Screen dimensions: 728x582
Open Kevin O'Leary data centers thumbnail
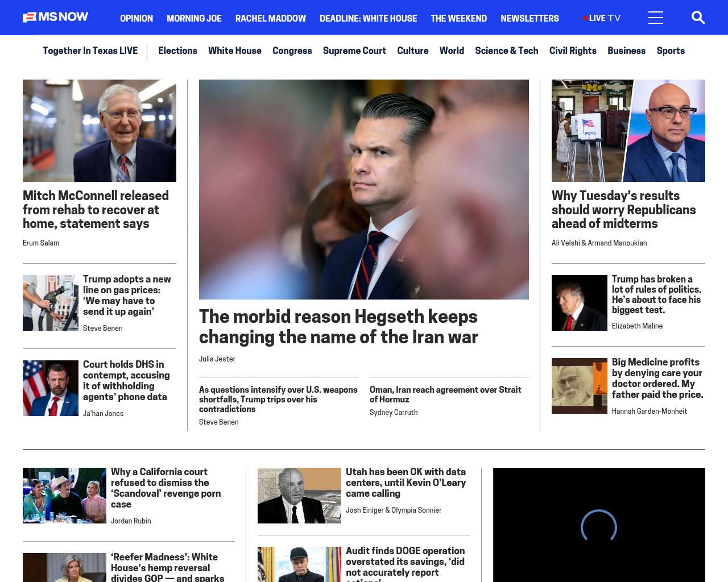click(x=299, y=496)
